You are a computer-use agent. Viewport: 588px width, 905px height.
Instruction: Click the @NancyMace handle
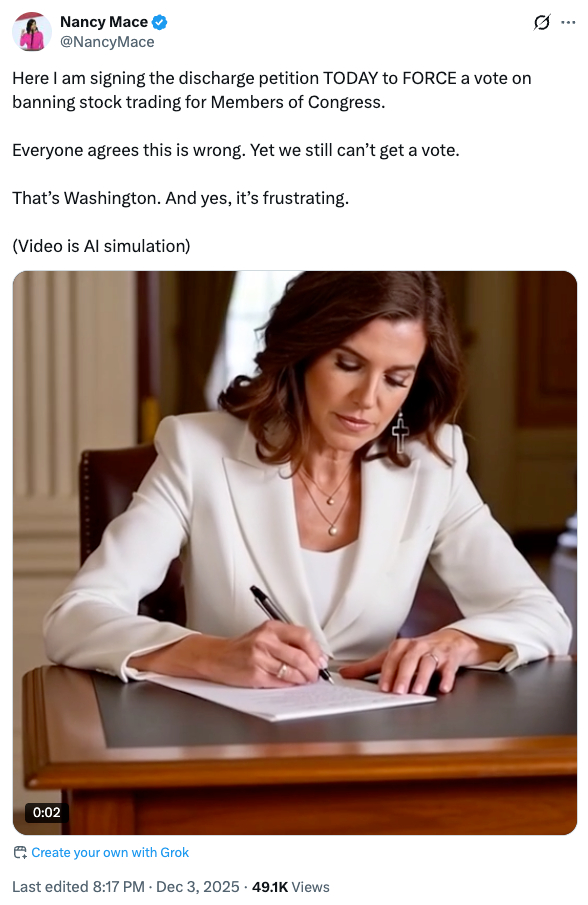point(107,42)
